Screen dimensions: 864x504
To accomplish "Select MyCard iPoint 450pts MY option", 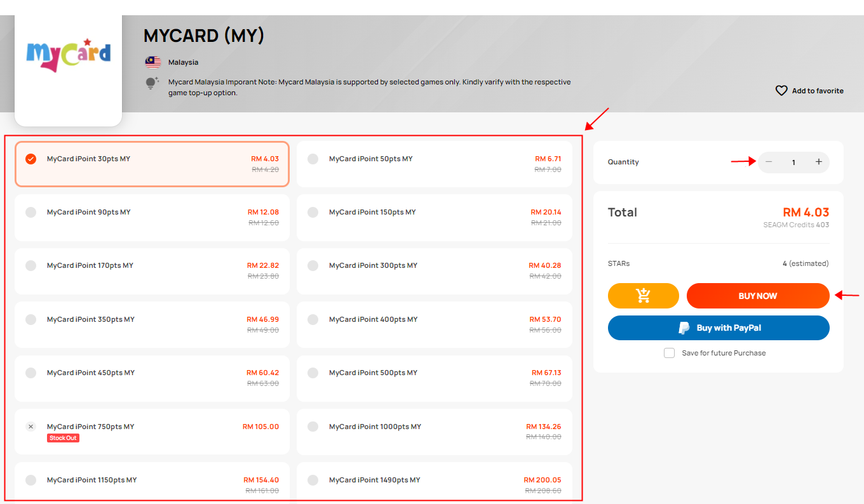I will point(152,378).
